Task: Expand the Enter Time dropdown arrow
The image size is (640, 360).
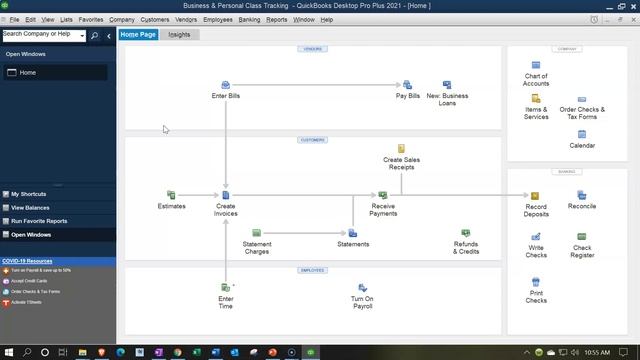Action: pyautogui.click(x=233, y=285)
